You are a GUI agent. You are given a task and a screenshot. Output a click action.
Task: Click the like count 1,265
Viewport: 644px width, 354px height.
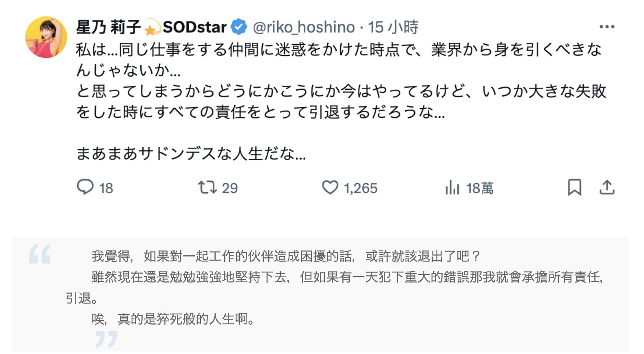[360, 188]
